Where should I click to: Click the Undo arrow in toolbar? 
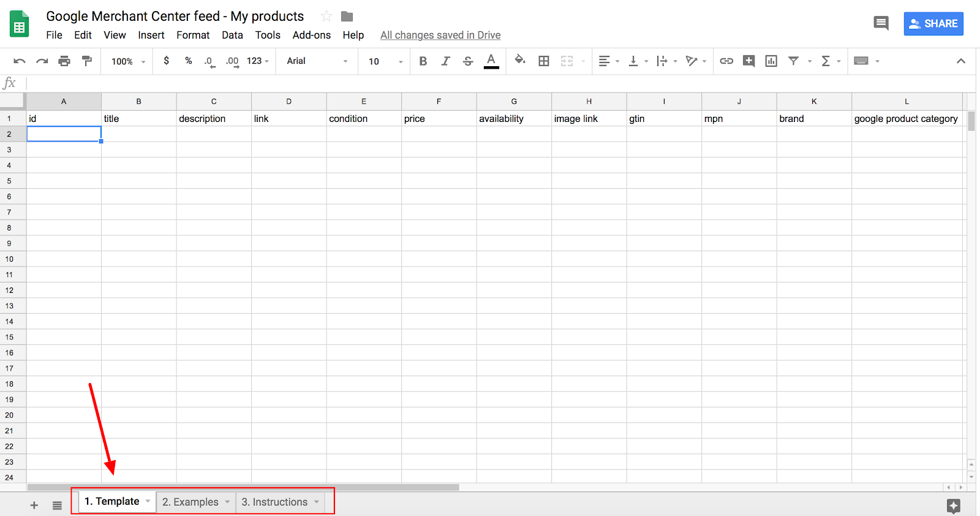pyautogui.click(x=20, y=61)
